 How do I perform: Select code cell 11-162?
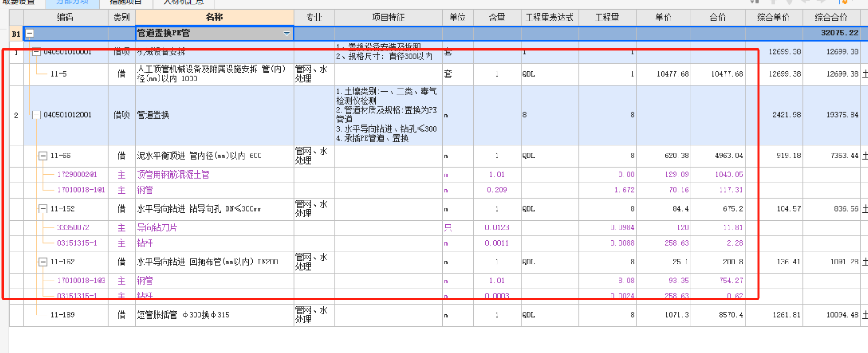pyautogui.click(x=62, y=262)
